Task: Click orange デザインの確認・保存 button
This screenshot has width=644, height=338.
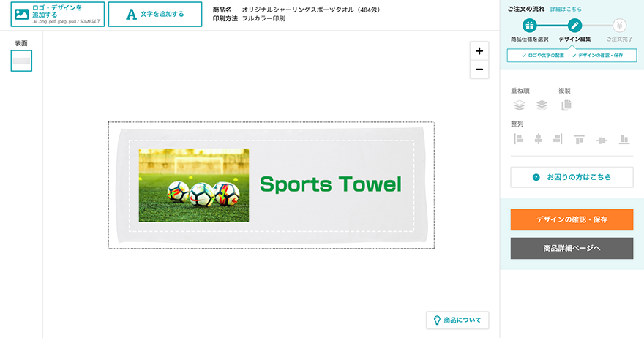Action: click(572, 219)
